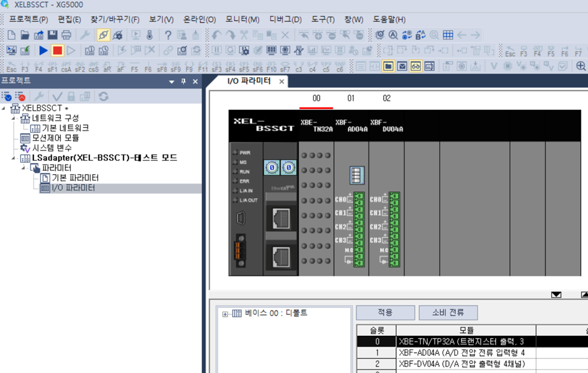Select the XBF-DV04A row in the slot table
Viewport: 588px width, 373px height.
[x=465, y=364]
